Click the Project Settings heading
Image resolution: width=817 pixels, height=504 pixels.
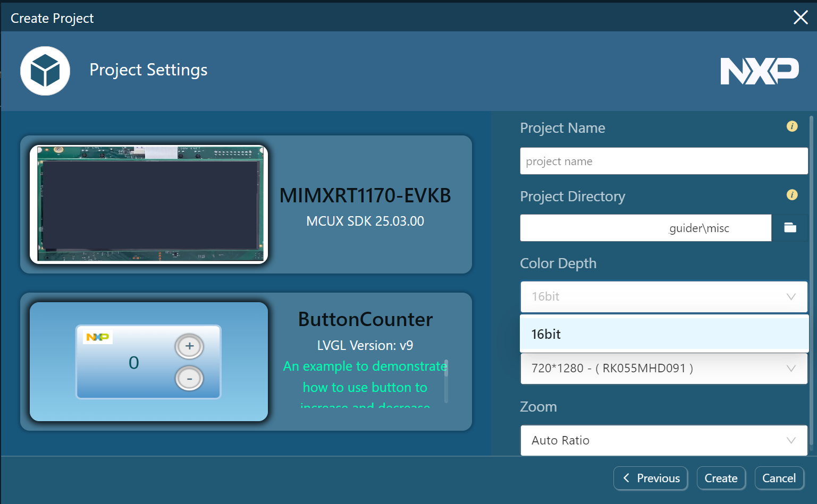tap(148, 70)
